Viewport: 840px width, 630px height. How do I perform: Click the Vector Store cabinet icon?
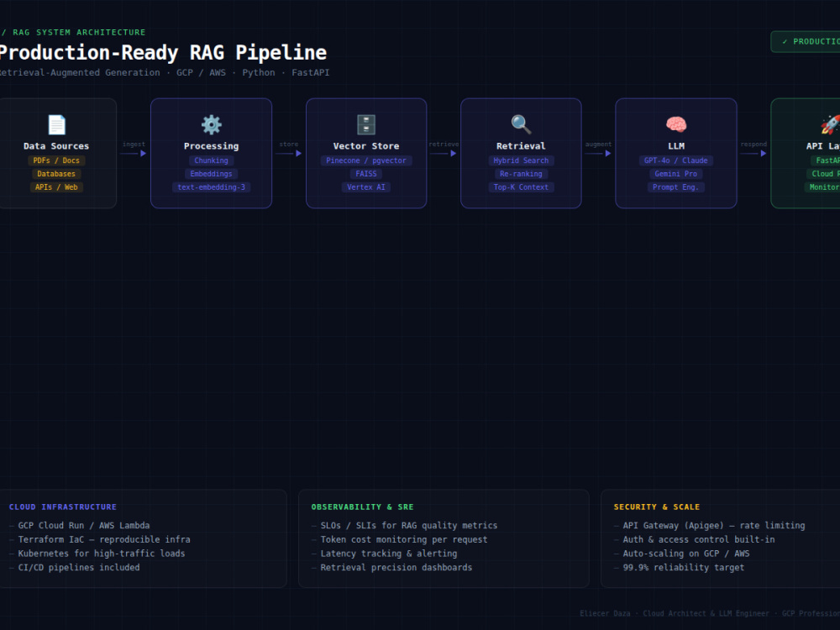click(x=366, y=125)
